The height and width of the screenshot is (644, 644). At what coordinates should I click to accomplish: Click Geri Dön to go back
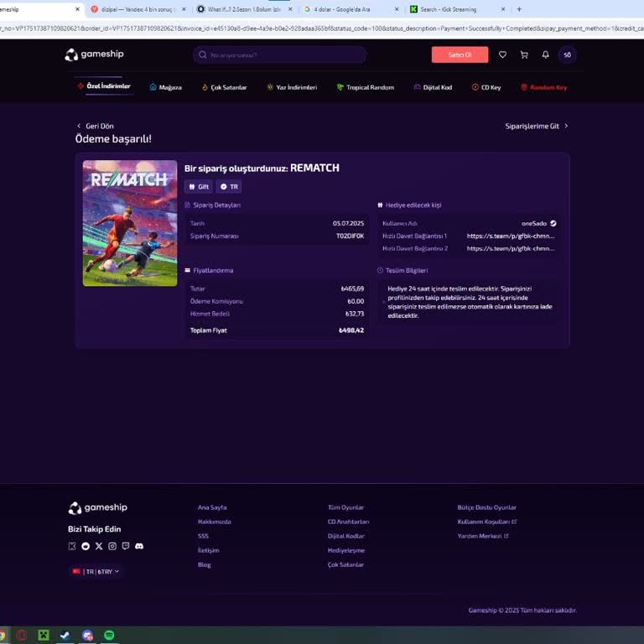[x=95, y=126]
